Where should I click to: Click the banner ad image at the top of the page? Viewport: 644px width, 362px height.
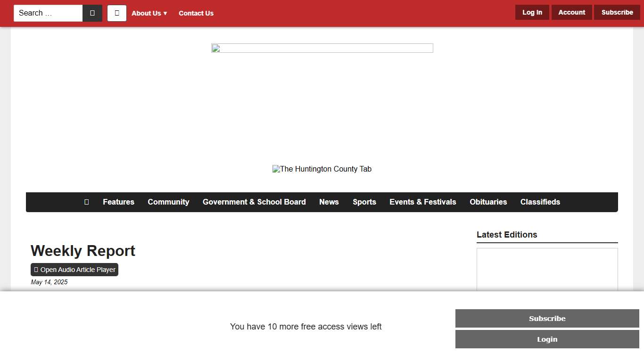(x=322, y=48)
